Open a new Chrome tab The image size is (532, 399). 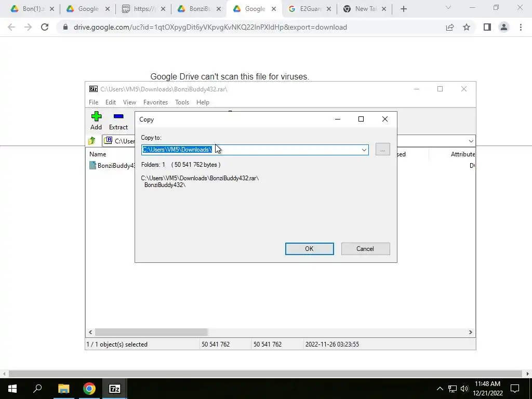click(x=403, y=9)
